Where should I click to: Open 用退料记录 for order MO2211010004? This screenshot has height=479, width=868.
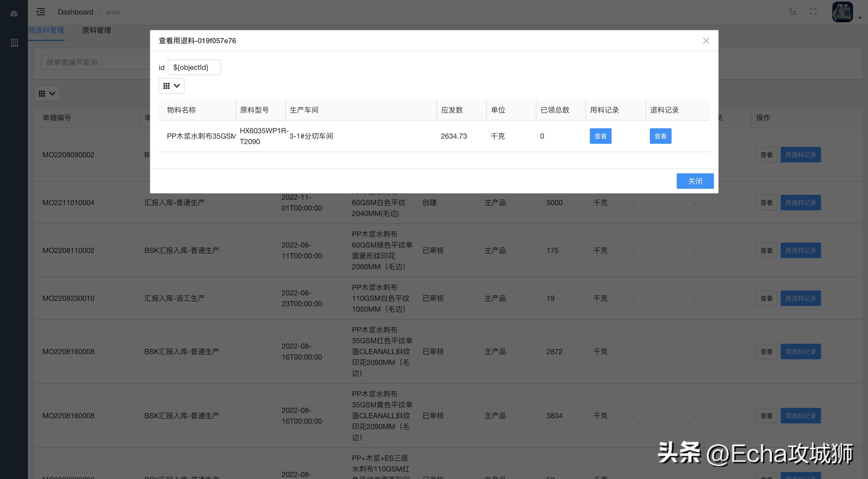click(801, 202)
